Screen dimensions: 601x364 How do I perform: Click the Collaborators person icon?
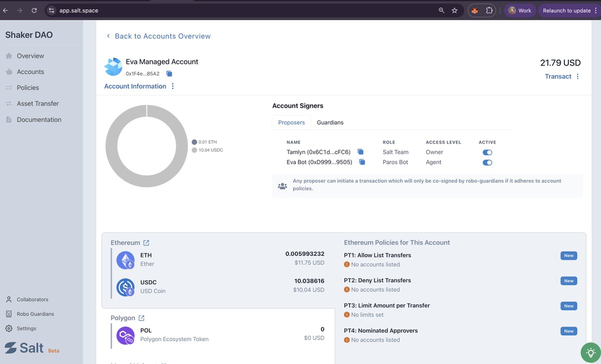pyautogui.click(x=9, y=299)
